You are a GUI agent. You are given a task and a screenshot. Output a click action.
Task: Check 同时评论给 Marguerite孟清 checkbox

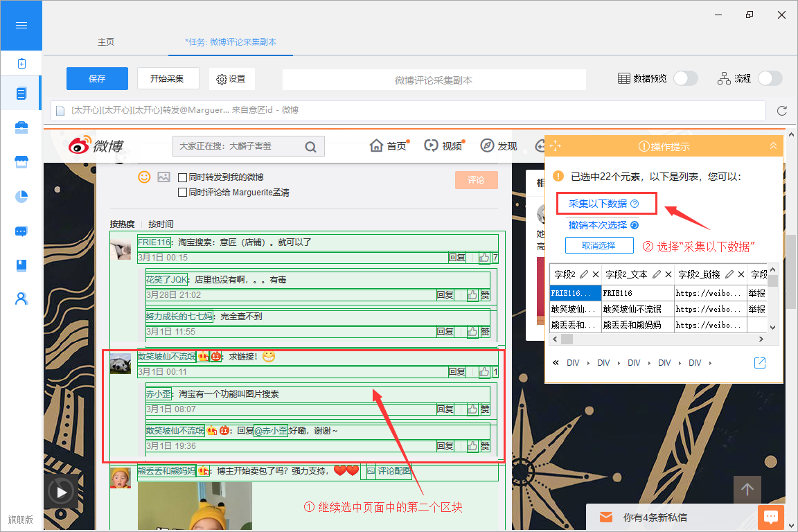(182, 193)
